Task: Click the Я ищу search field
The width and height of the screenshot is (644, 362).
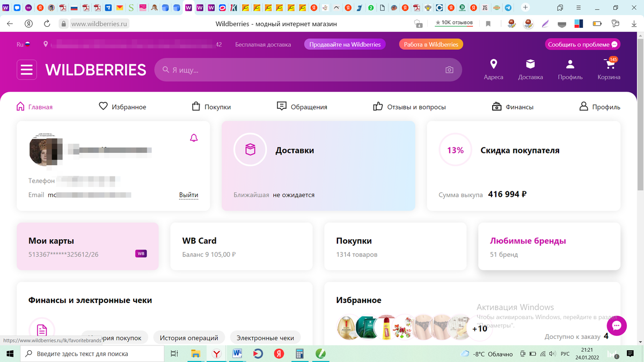Action: pos(308,70)
